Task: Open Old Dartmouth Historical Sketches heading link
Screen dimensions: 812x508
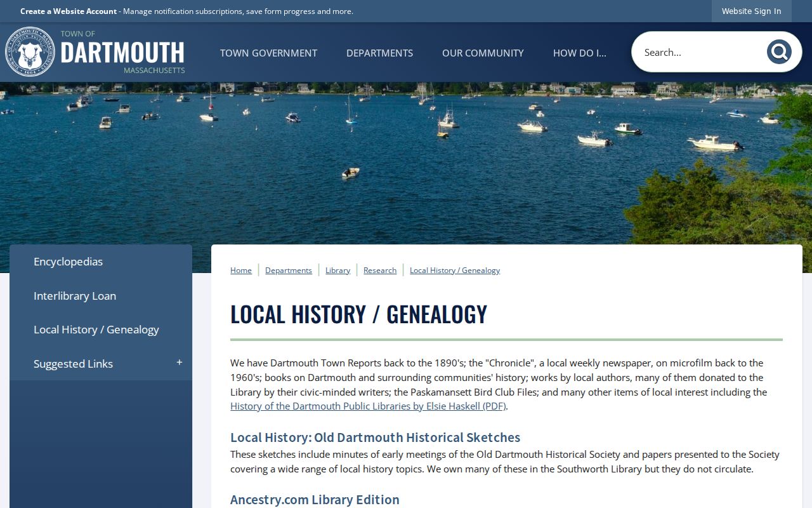Action: coord(375,438)
